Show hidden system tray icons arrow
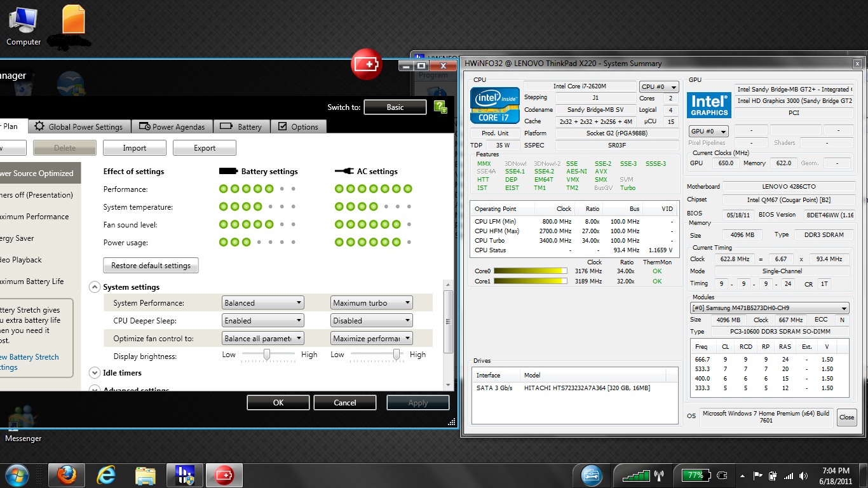868x488 pixels. tap(743, 475)
